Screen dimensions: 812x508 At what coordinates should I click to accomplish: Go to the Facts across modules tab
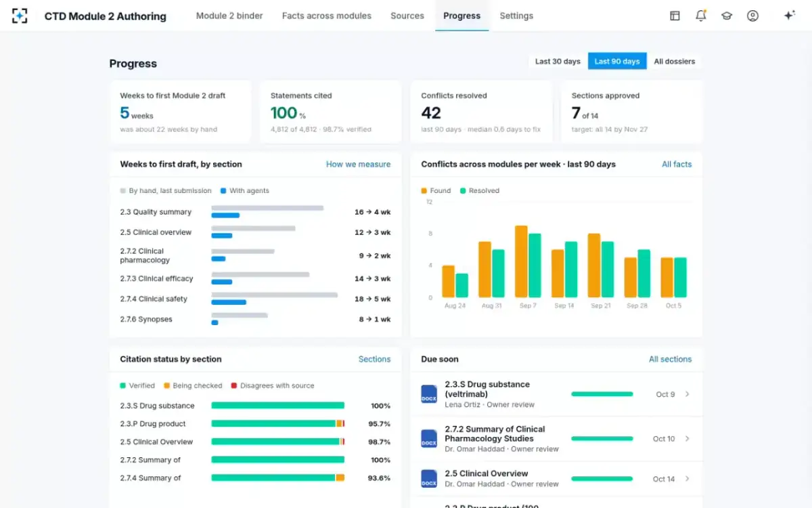pos(327,16)
